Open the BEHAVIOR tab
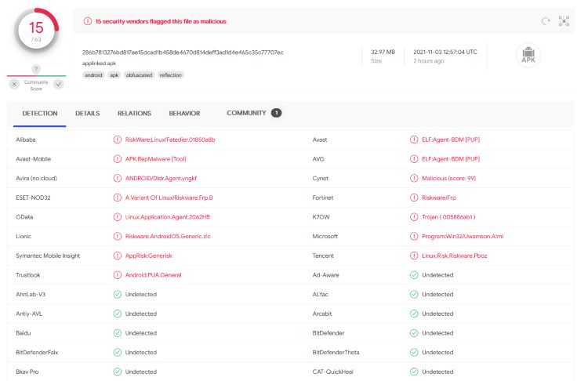Screen dimensions: 588x381 click(184, 113)
